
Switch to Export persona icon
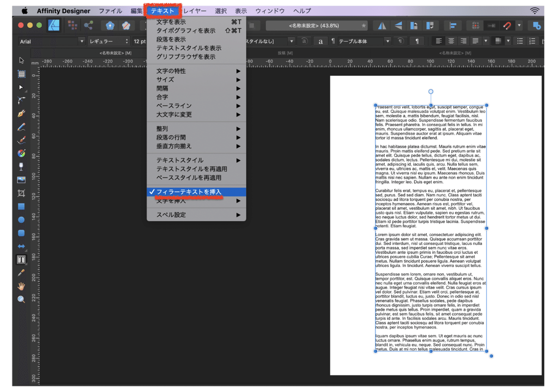pos(88,25)
